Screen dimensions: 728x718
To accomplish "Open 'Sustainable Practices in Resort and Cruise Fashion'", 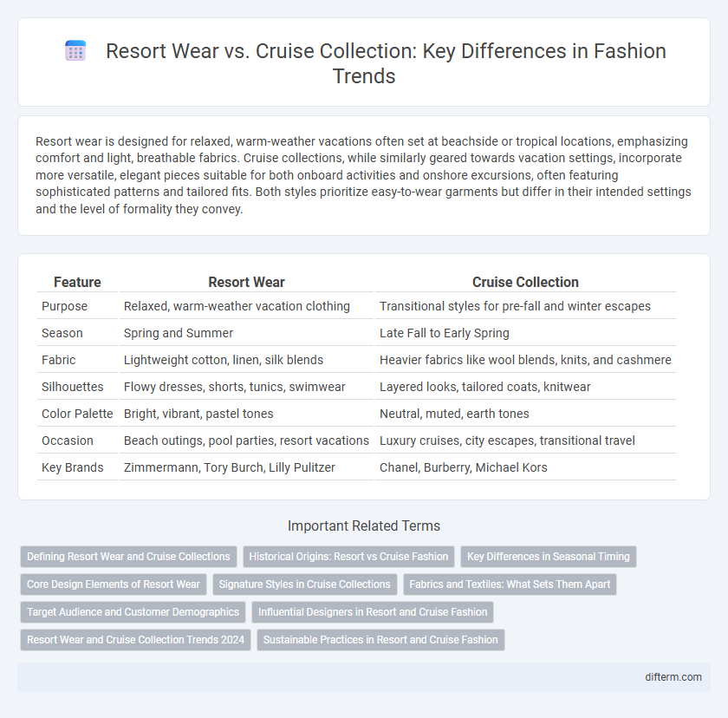I will (380, 639).
